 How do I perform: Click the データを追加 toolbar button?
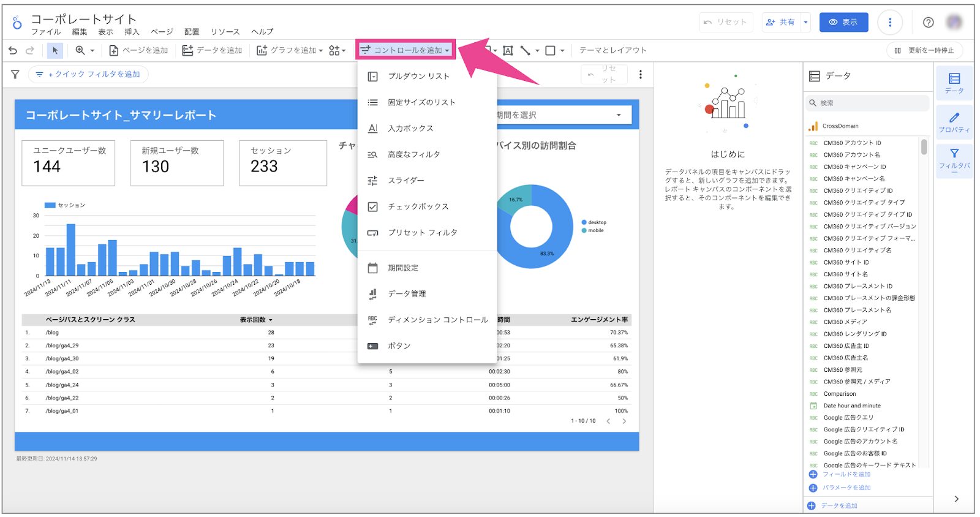tap(212, 50)
